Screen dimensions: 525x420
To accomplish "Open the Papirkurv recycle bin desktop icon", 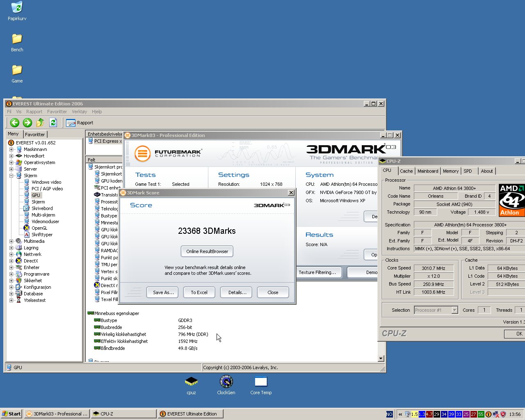I will click(x=17, y=11).
